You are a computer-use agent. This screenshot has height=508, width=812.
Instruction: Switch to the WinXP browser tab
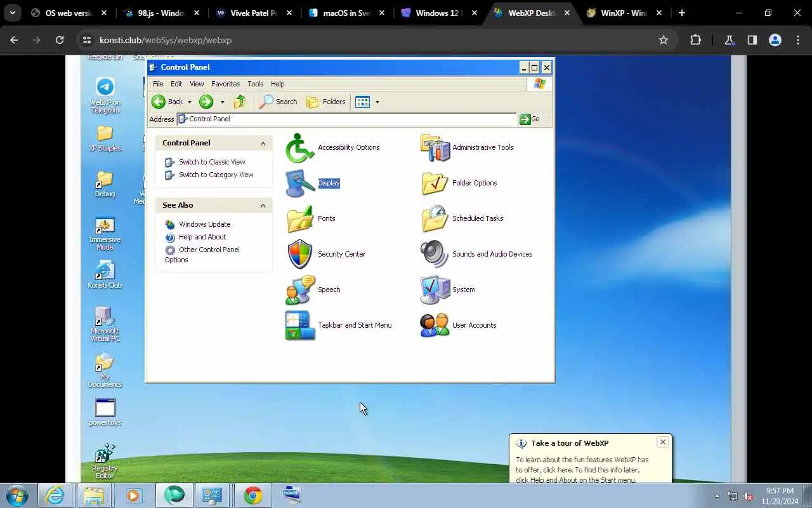click(x=624, y=13)
